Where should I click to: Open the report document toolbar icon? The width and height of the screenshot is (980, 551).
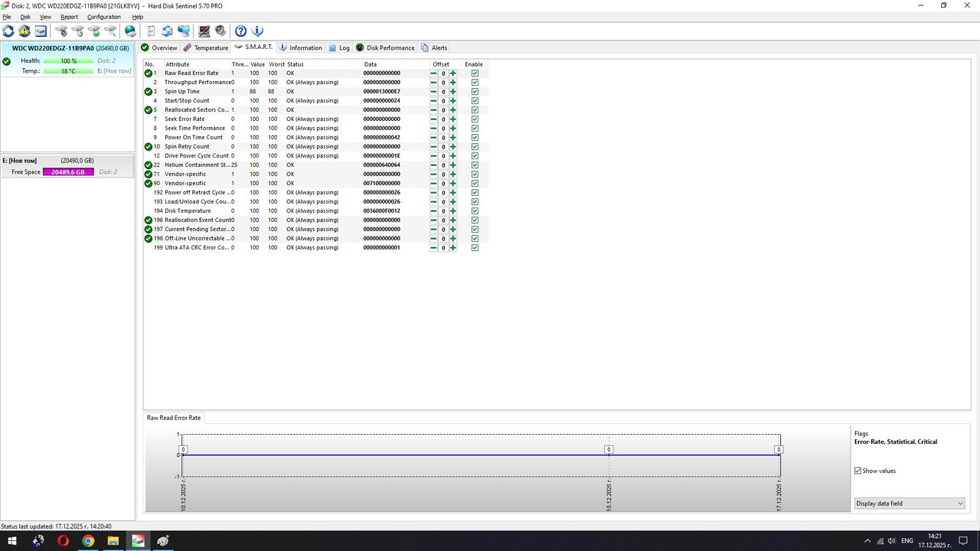tap(150, 31)
